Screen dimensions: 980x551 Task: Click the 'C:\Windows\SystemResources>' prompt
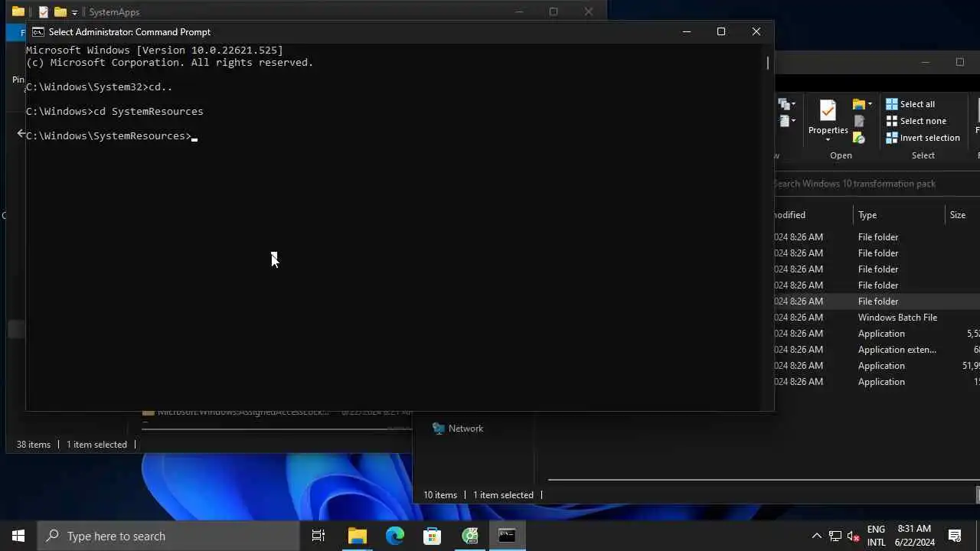pos(109,136)
